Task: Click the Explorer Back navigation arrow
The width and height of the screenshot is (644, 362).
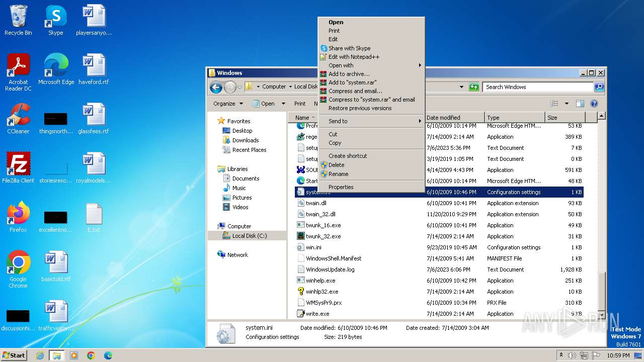Action: [216, 87]
